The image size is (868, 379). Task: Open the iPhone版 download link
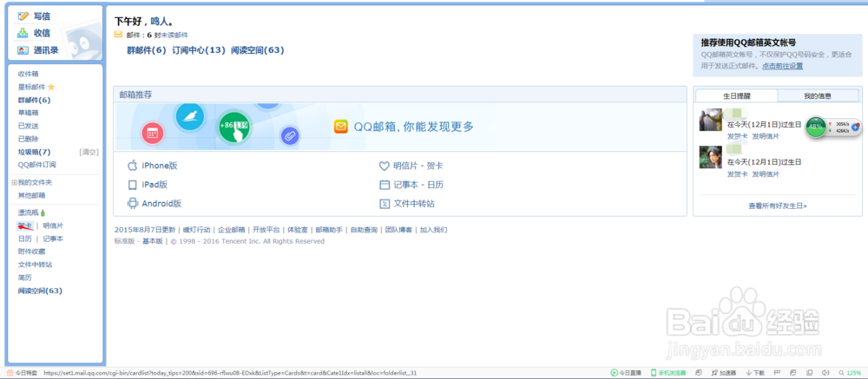(x=160, y=166)
